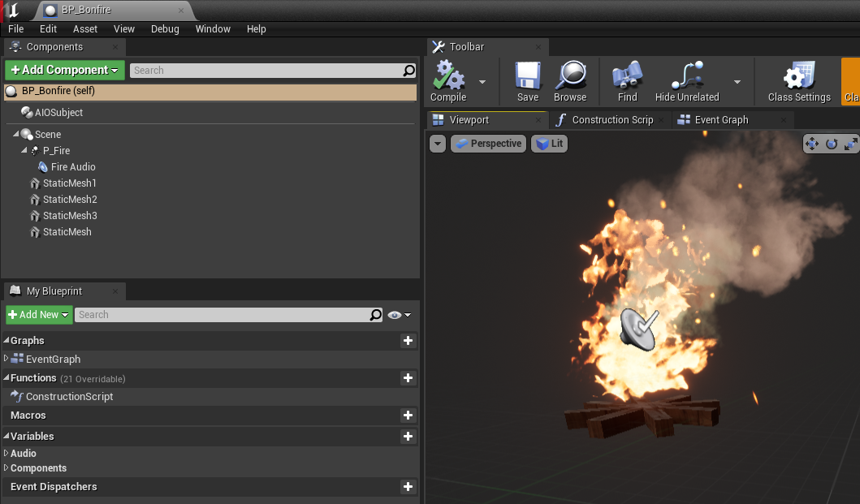This screenshot has width=860, height=504.
Task: Click the Compile blueprint icon
Action: click(448, 78)
